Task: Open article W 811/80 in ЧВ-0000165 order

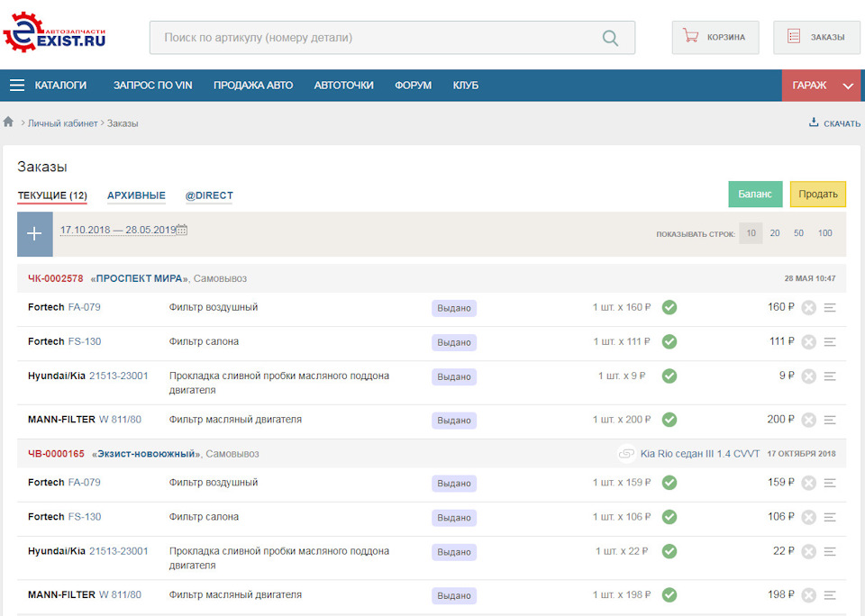Action: point(120,594)
